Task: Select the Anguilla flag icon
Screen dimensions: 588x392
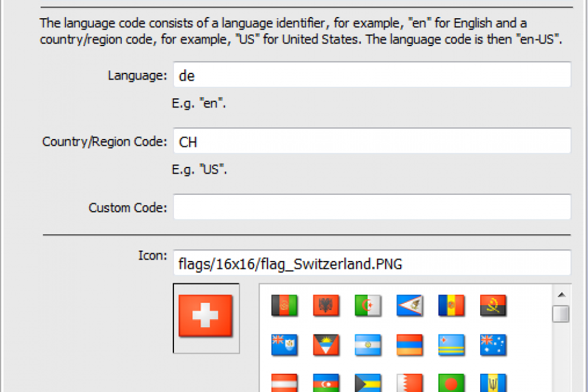Action: tap(284, 345)
